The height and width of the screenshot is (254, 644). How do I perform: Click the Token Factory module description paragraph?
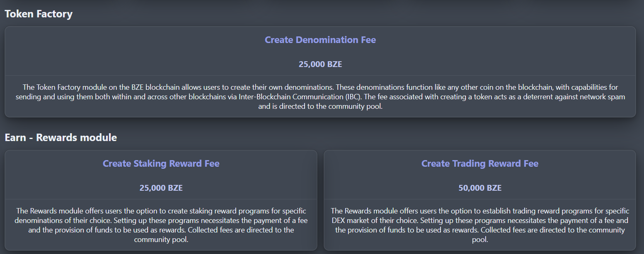click(x=320, y=97)
